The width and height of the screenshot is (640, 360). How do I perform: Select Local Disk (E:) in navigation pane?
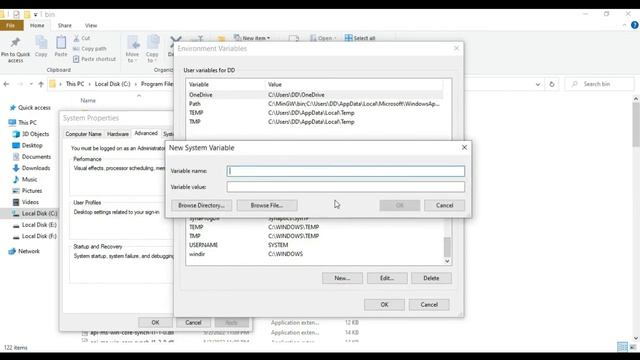[x=35, y=225]
